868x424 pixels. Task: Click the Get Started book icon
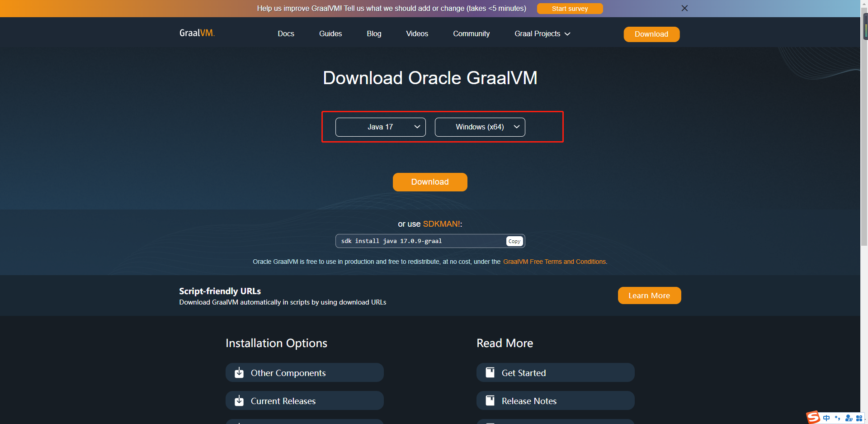pos(490,372)
